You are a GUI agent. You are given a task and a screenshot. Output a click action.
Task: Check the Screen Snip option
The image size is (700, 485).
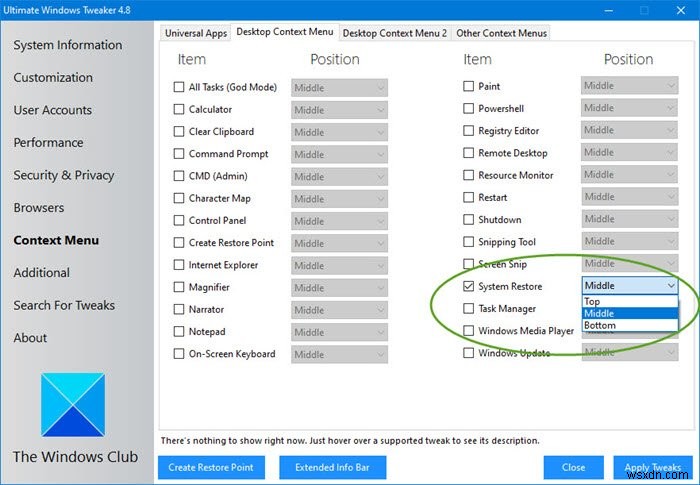pyautogui.click(x=468, y=264)
